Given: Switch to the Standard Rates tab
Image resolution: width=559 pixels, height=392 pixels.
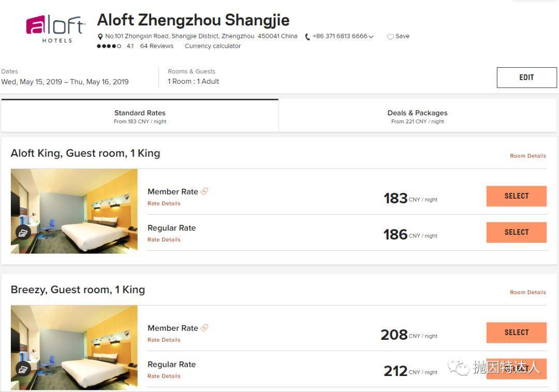Looking at the screenshot, I should coord(140,116).
